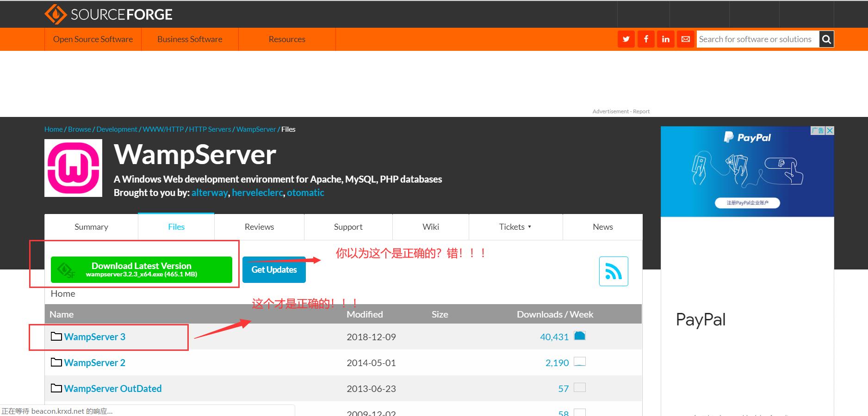Click the 2014-05-01 modified date
The height and width of the screenshot is (416, 868).
click(371, 363)
